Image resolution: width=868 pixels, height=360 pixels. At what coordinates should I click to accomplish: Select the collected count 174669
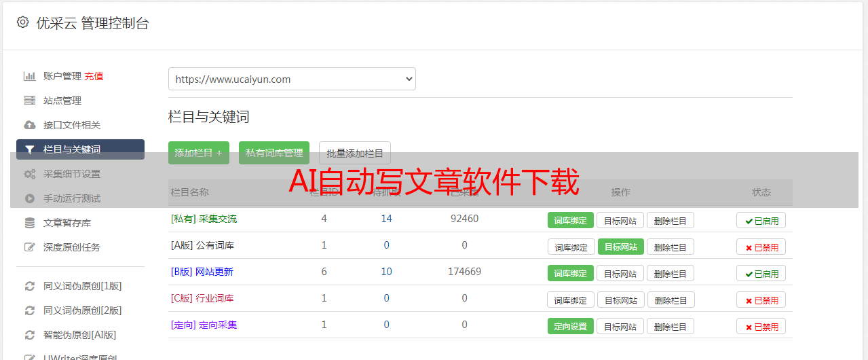coord(464,272)
